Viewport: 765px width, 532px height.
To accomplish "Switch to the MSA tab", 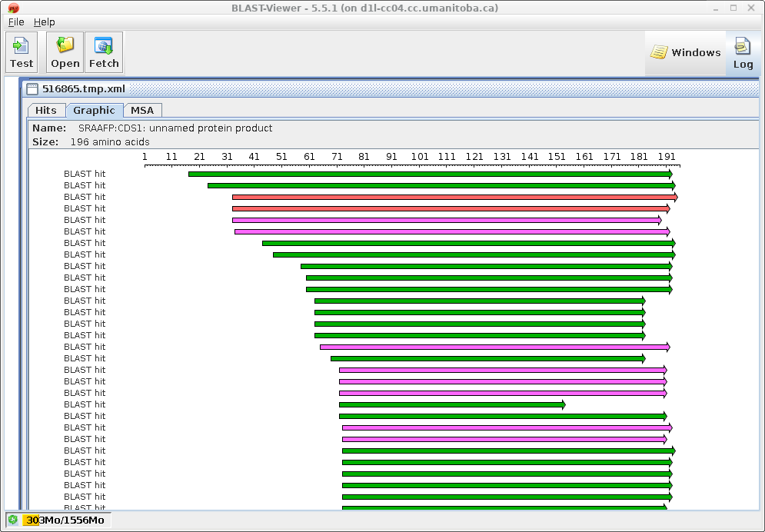I will click(142, 111).
